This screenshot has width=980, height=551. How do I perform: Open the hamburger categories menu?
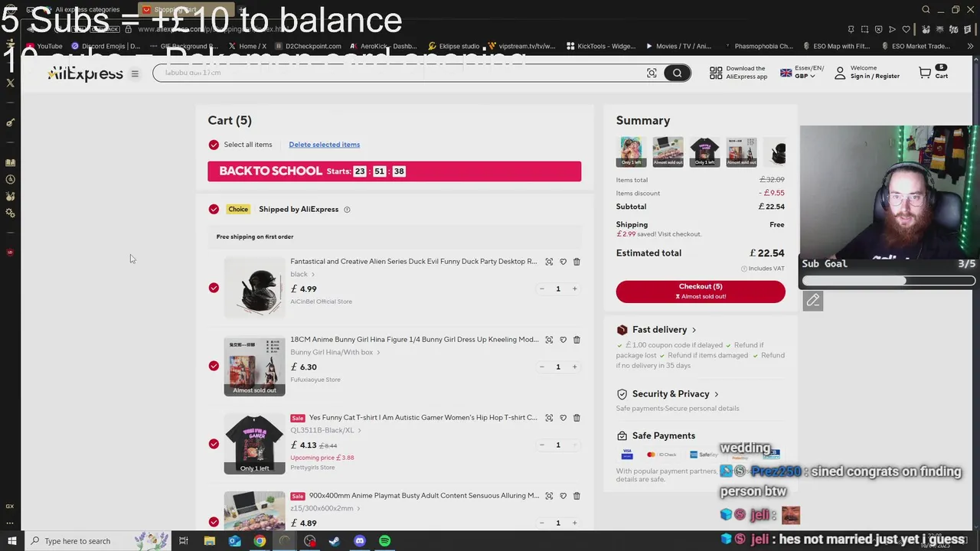[x=135, y=74]
